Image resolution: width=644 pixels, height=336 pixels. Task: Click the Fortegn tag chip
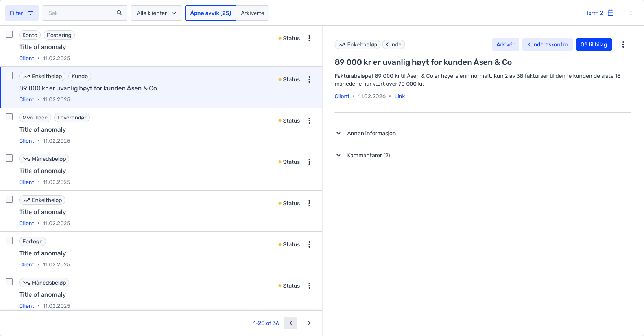[33, 241]
